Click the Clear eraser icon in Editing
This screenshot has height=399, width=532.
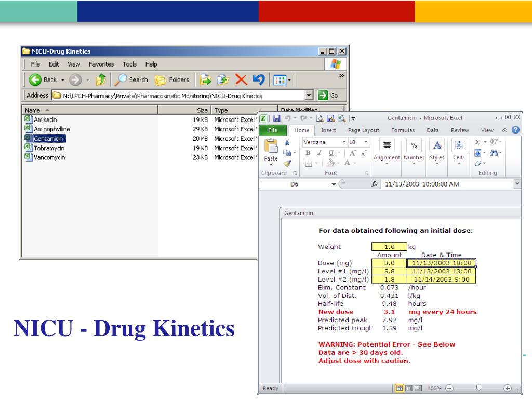point(478,164)
